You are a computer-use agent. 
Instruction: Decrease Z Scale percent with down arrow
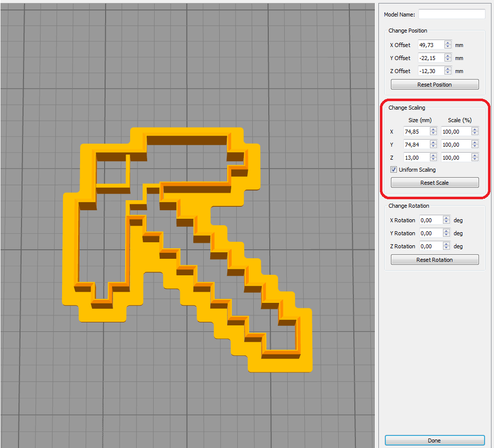point(475,159)
